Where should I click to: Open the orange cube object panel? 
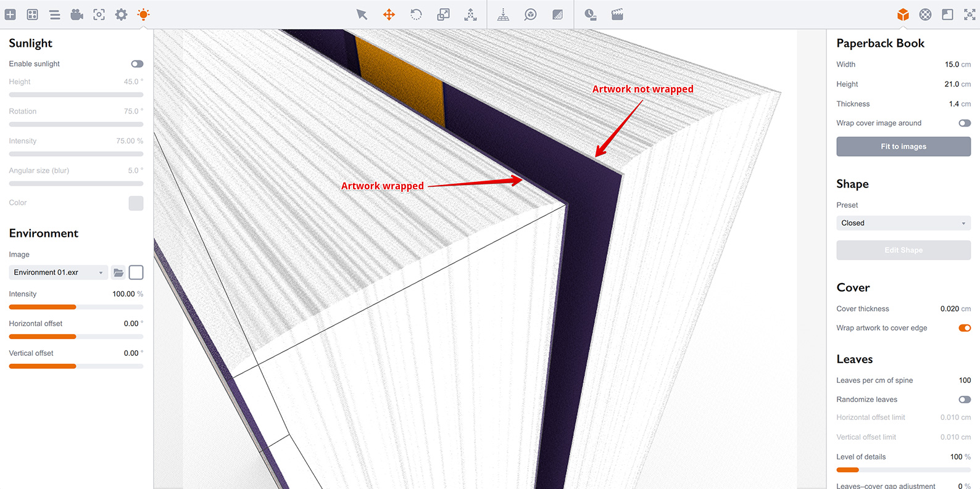[x=903, y=14]
